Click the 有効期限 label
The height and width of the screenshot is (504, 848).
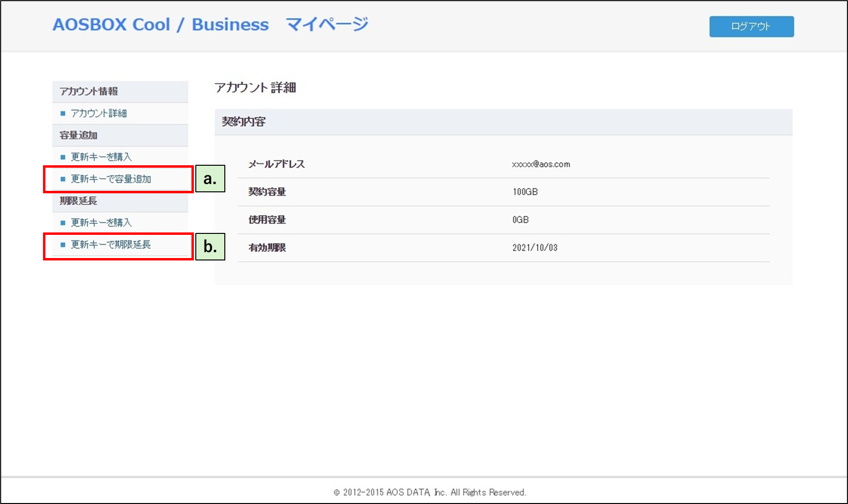click(267, 248)
